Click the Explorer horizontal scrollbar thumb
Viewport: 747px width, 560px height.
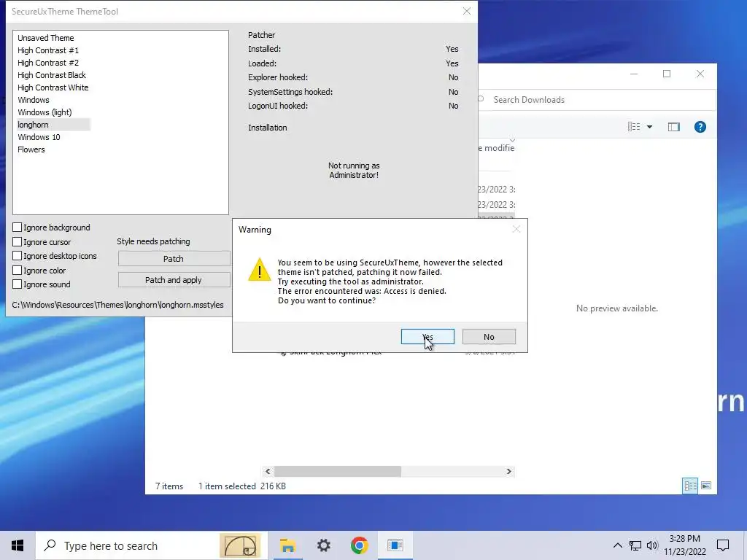tap(337, 472)
